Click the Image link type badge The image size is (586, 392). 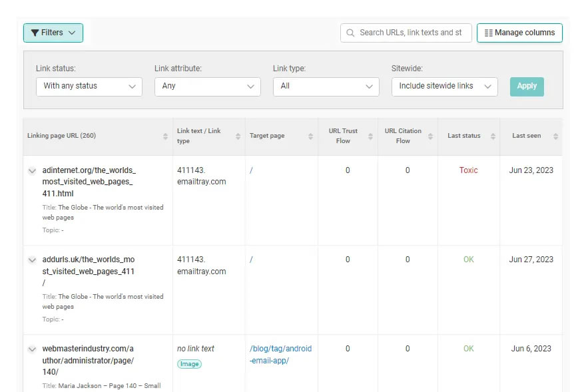[x=190, y=364]
